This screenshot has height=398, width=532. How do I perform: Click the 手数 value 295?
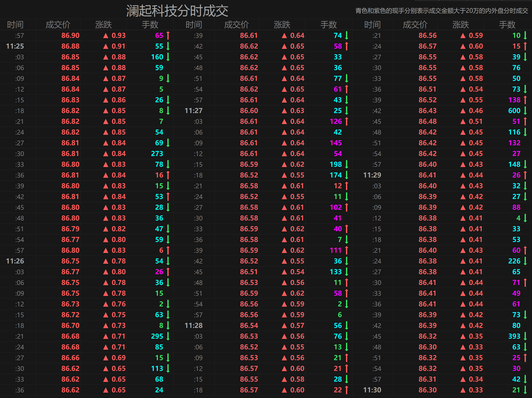(x=157, y=336)
